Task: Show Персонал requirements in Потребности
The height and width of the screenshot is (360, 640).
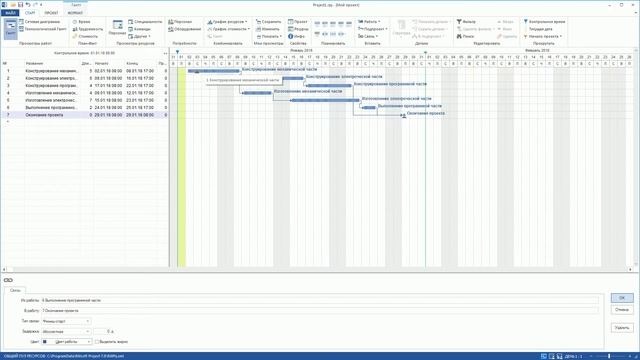Action: click(x=180, y=22)
